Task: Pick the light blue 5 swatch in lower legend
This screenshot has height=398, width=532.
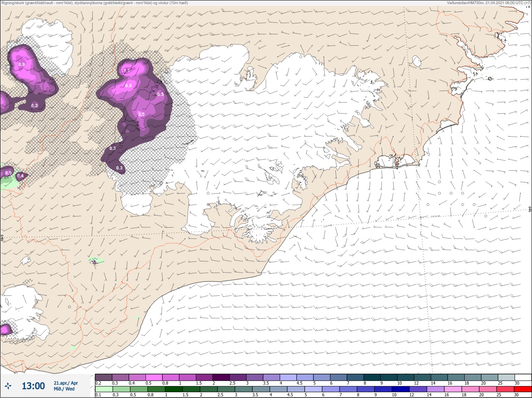Action: (x=314, y=389)
